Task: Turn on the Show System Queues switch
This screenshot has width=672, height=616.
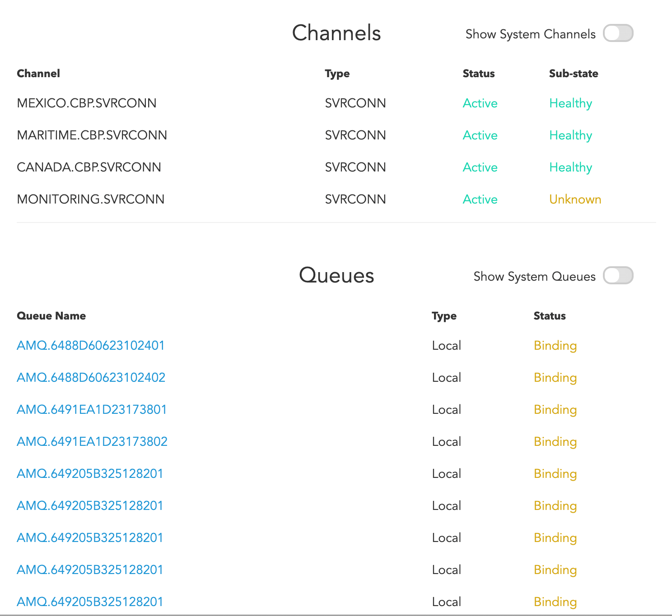Action: [x=618, y=276]
